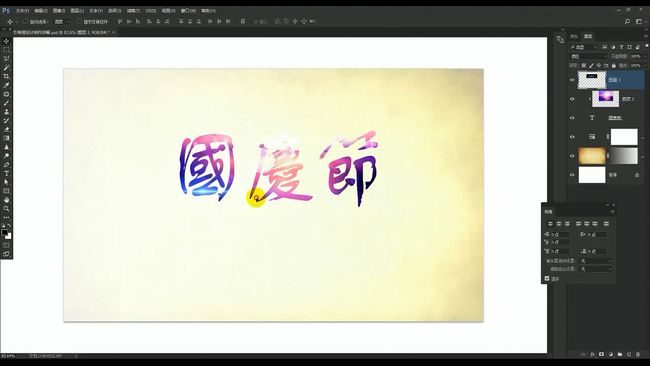Open the 图像 (Image) menu

59,11
